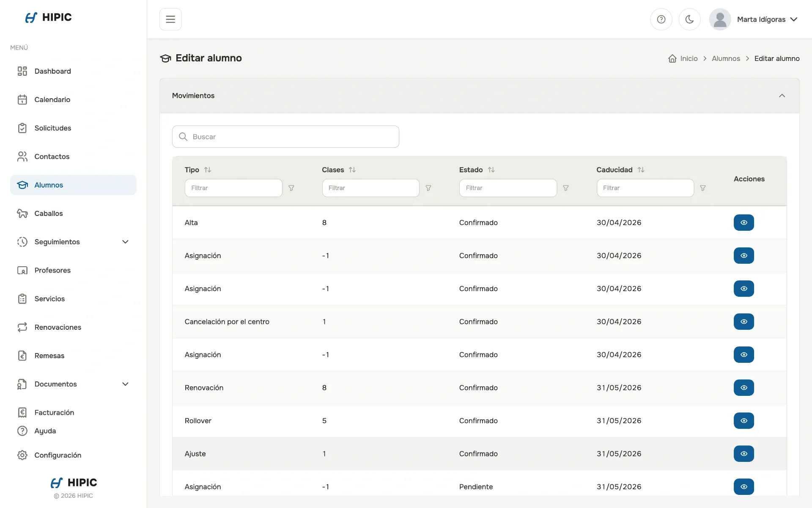
Task: Click the filter funnel icon for Tipo column
Action: pyautogui.click(x=291, y=188)
